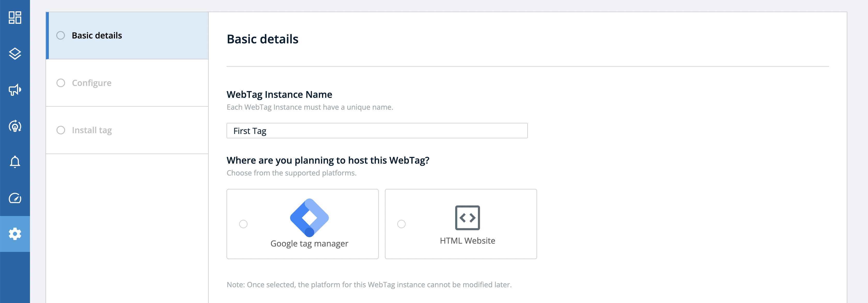This screenshot has width=868, height=303.
Task: Open the notifications bell icon
Action: point(15,162)
